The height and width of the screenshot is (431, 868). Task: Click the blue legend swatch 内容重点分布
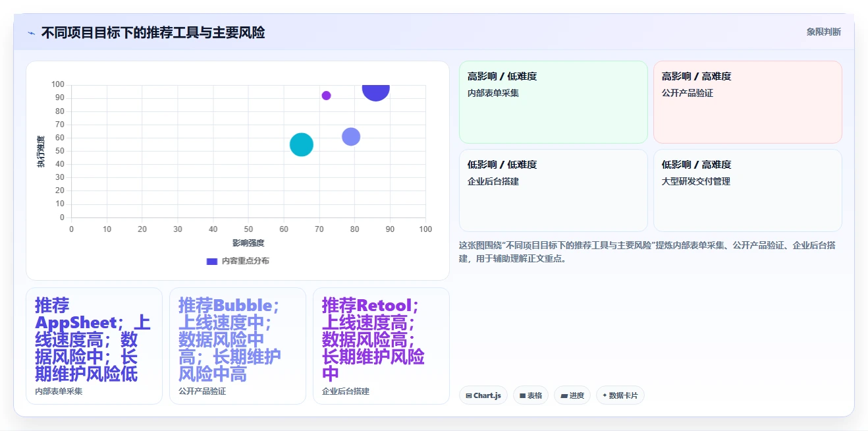click(212, 261)
